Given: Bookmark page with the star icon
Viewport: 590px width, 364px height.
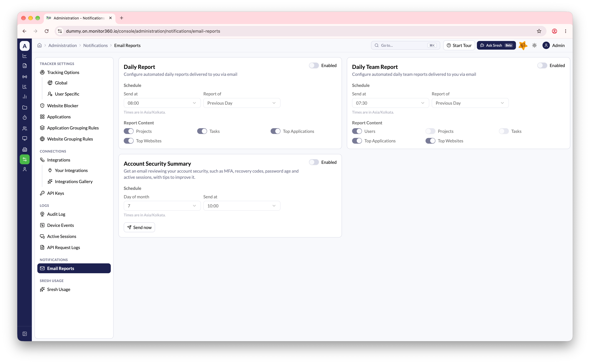Looking at the screenshot, I should pyautogui.click(x=539, y=31).
